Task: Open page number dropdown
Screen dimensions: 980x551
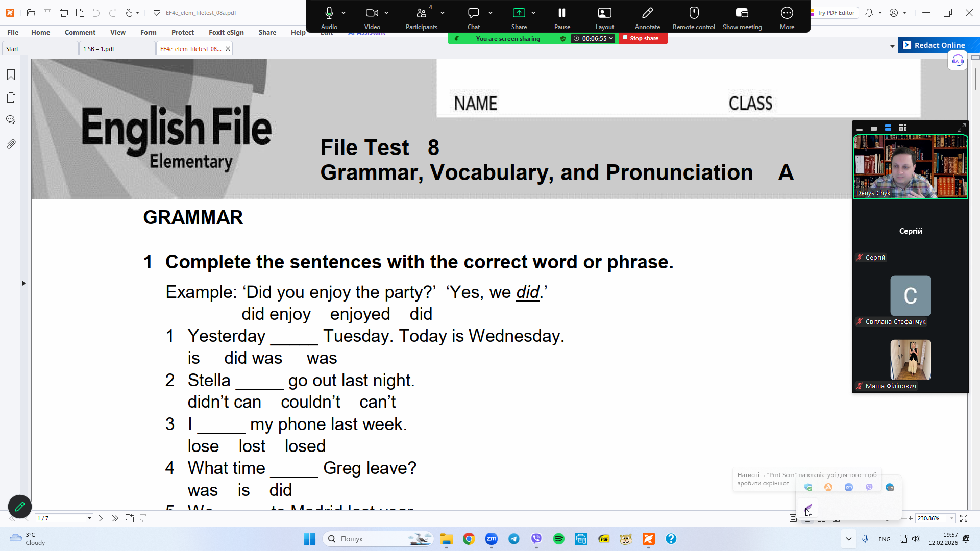Action: pos(89,518)
